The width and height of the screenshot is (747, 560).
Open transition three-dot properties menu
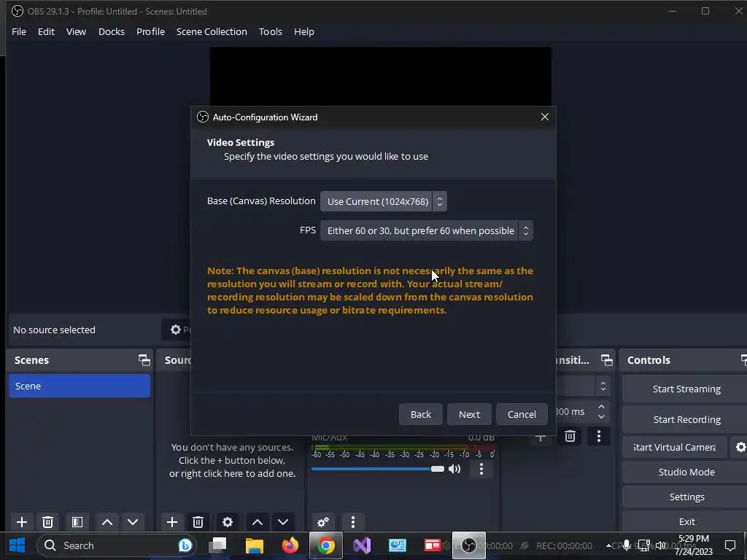599,436
